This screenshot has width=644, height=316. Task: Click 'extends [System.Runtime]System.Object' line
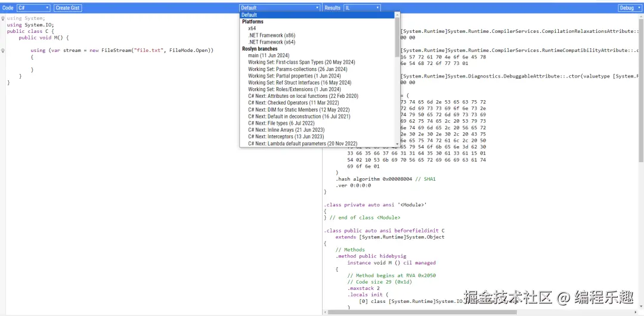pyautogui.click(x=390, y=237)
